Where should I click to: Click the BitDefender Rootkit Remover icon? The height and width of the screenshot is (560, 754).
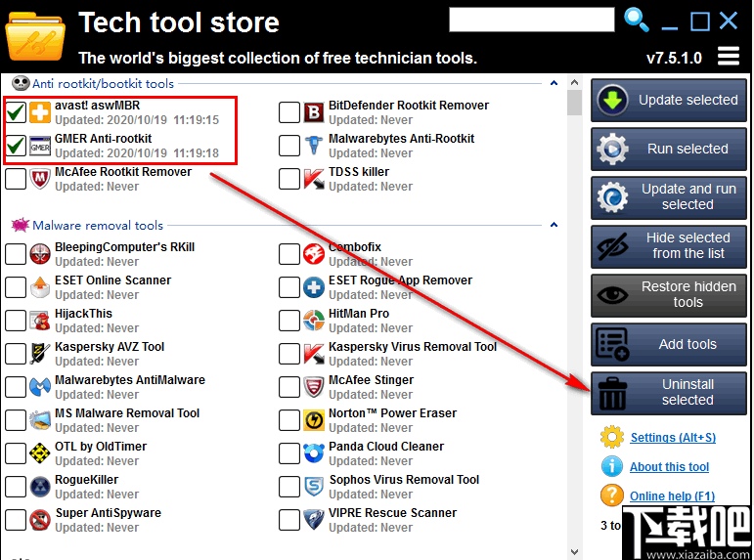click(x=314, y=112)
